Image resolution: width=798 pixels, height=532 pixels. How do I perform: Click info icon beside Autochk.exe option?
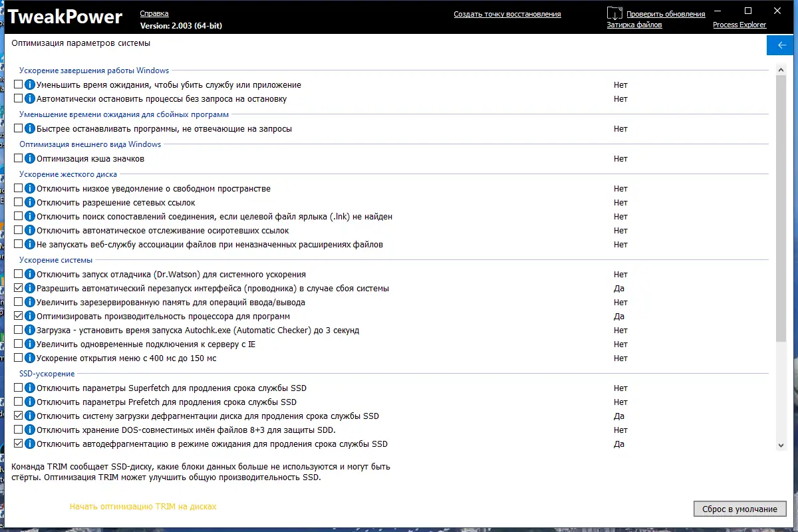pos(29,331)
